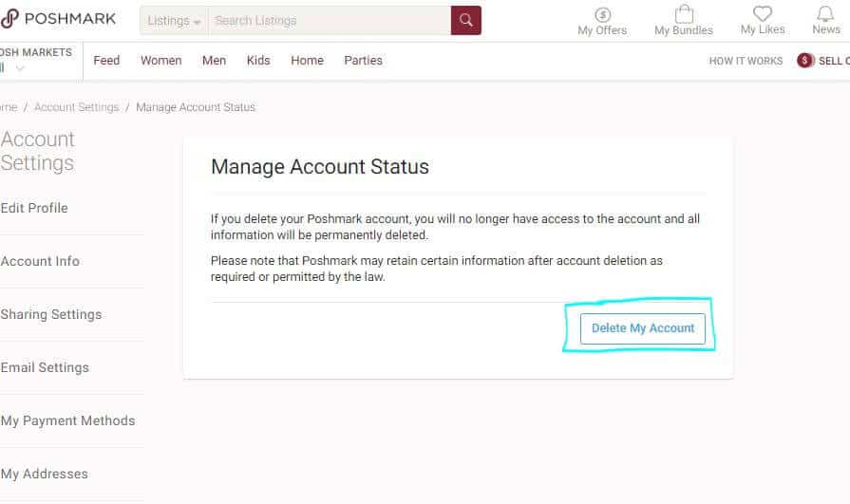The image size is (850, 504).
Task: Open the Kids menu
Action: [x=258, y=61]
